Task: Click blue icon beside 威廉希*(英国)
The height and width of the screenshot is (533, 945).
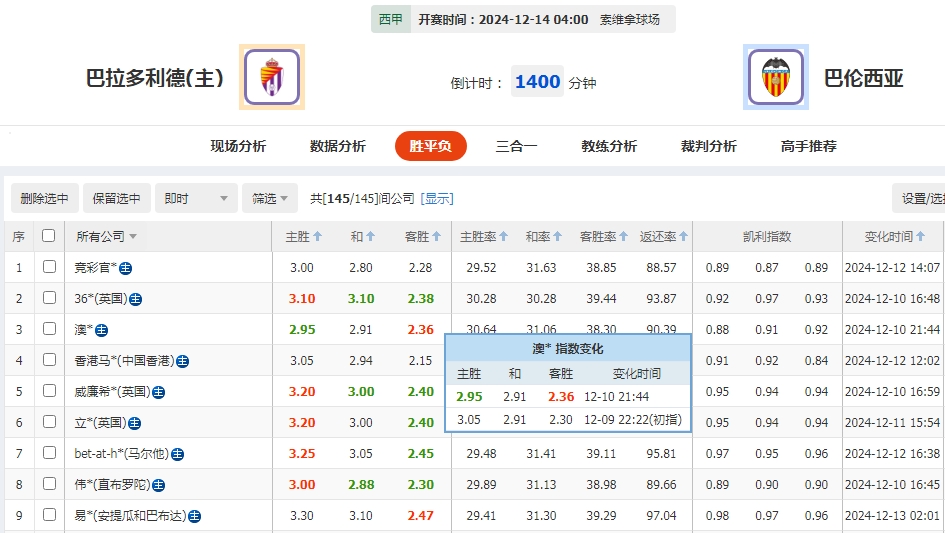Action: (x=159, y=392)
